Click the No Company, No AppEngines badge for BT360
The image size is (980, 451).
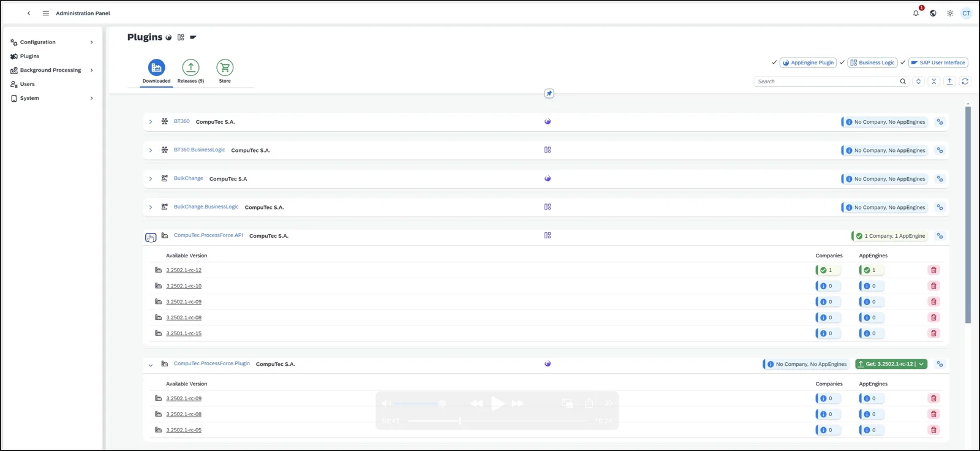tap(884, 122)
